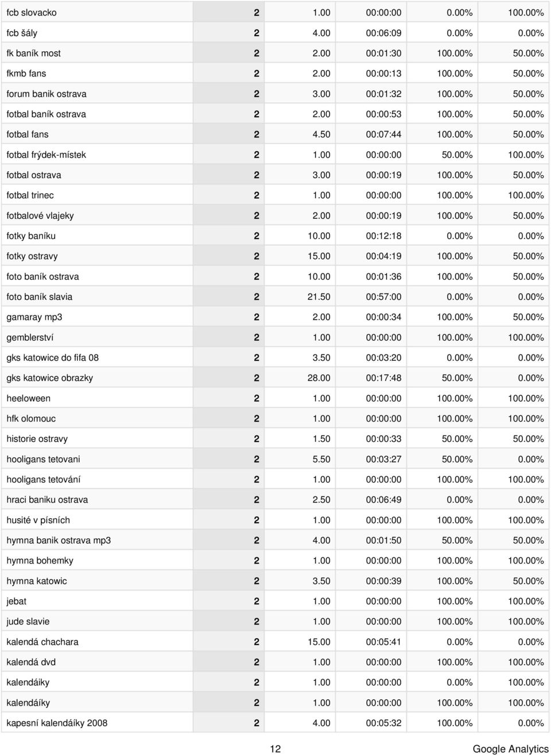The width and height of the screenshot is (551, 756).
Task: Click the Google Analytics footer text
Action: tap(511, 749)
